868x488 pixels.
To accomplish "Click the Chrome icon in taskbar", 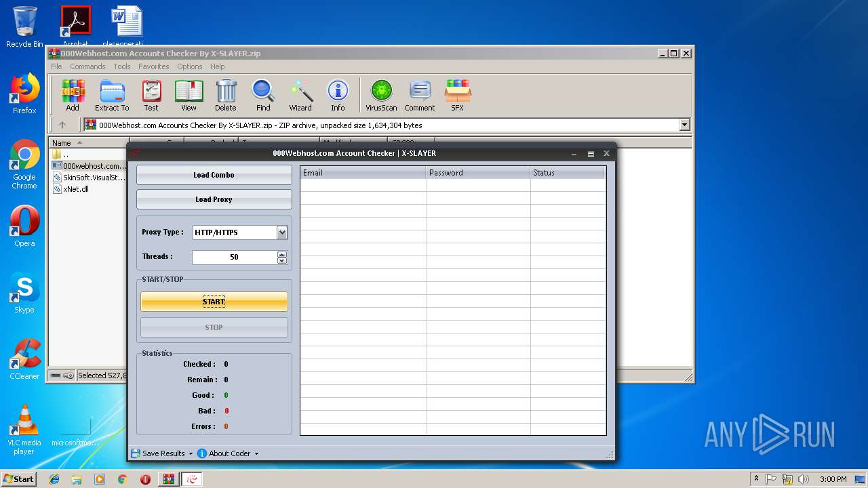I will pyautogui.click(x=122, y=479).
